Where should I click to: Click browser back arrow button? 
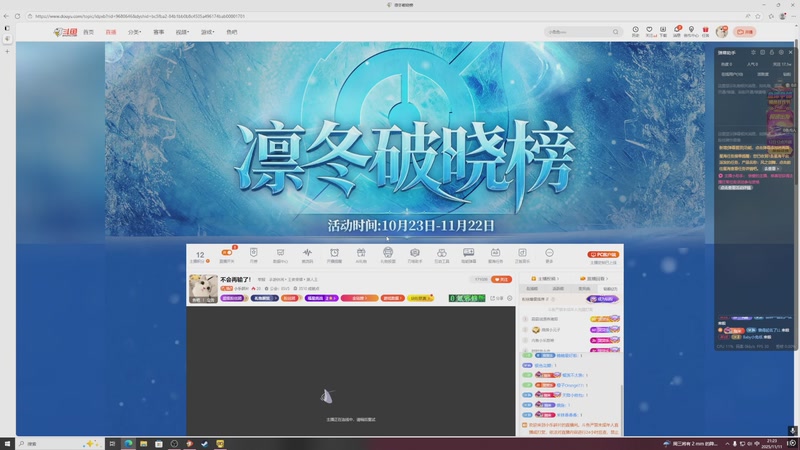click(x=6, y=16)
